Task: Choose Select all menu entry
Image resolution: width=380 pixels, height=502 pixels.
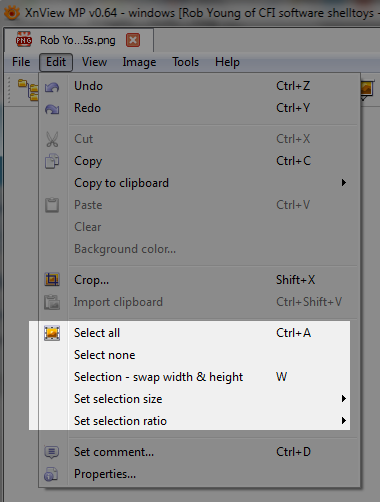Action: pos(199,333)
